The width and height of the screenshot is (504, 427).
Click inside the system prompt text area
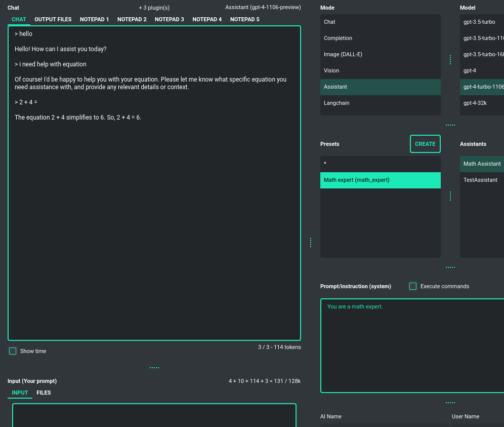tap(410, 344)
